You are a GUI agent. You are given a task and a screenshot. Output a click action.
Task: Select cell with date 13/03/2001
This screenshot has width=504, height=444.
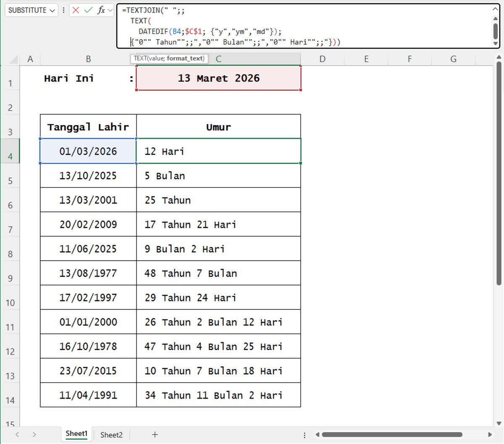88,200
